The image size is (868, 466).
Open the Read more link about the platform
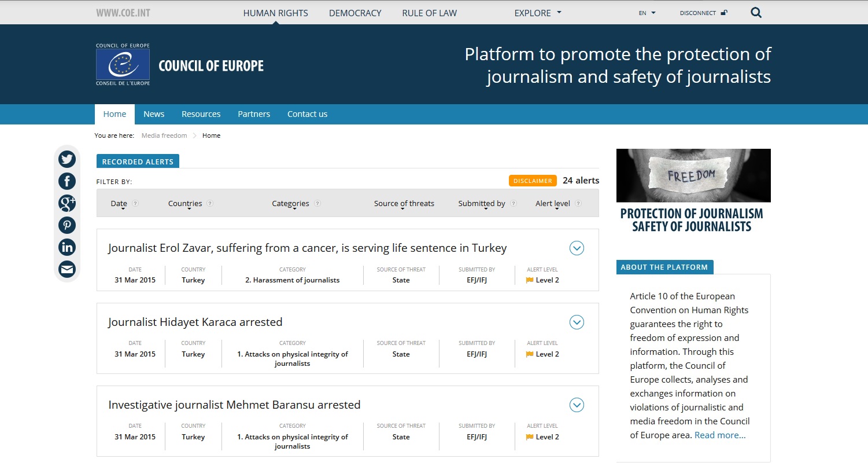[x=719, y=435]
